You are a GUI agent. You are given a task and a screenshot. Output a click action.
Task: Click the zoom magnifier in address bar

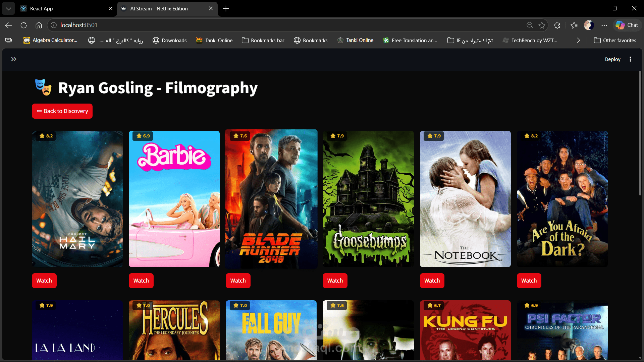pyautogui.click(x=530, y=25)
